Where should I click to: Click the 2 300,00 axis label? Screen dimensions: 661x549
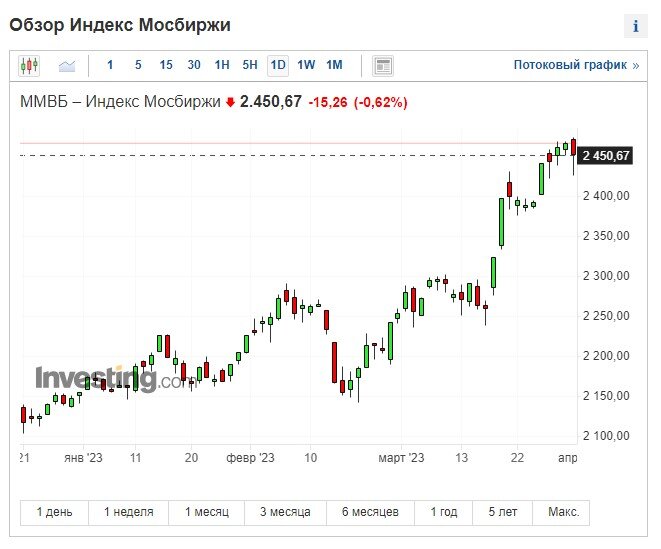tap(606, 276)
